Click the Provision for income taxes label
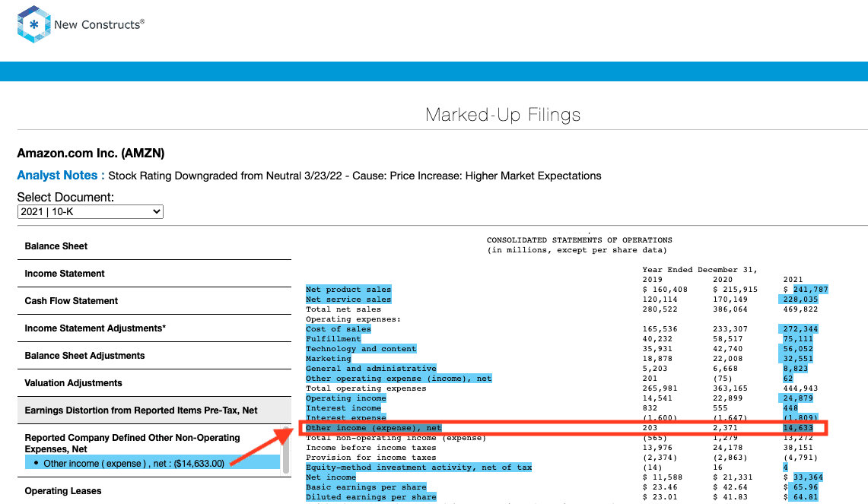The image size is (868, 504). 371,458
